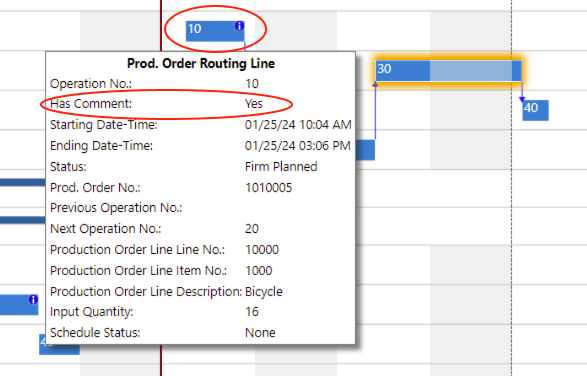This screenshot has width=587, height=376.
Task: Click Input Quantity value 16
Action: tap(252, 312)
